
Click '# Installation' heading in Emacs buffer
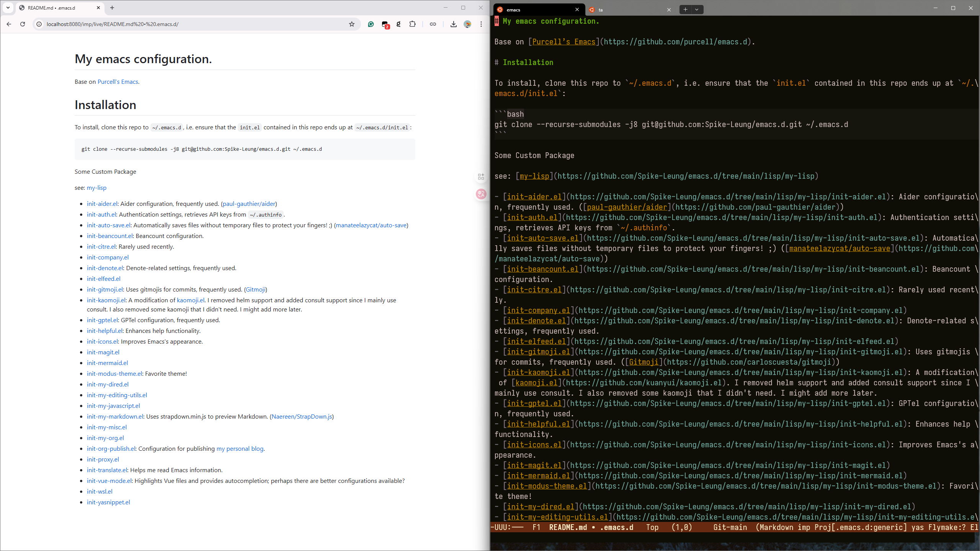click(x=524, y=62)
